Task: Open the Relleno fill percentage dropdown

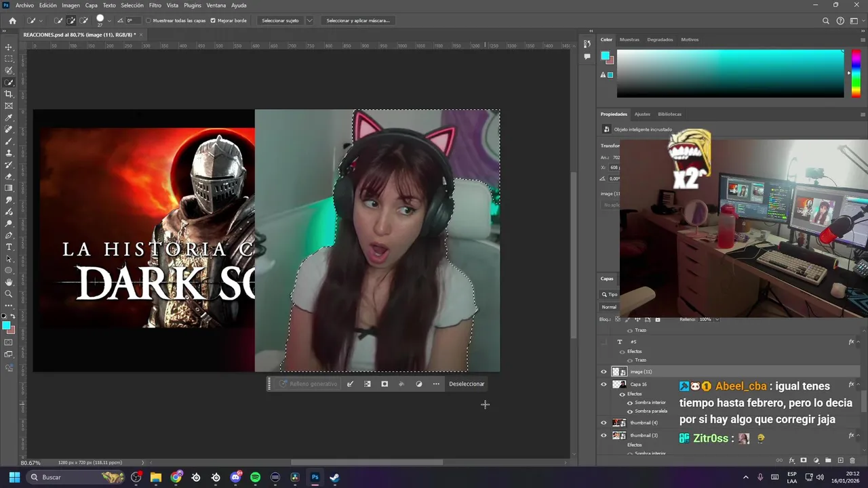Action: (x=717, y=319)
